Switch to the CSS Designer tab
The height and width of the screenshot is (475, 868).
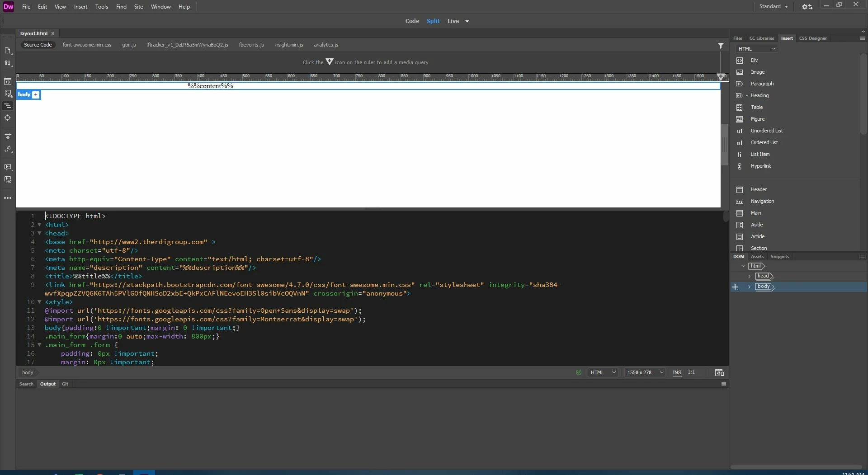(812, 38)
